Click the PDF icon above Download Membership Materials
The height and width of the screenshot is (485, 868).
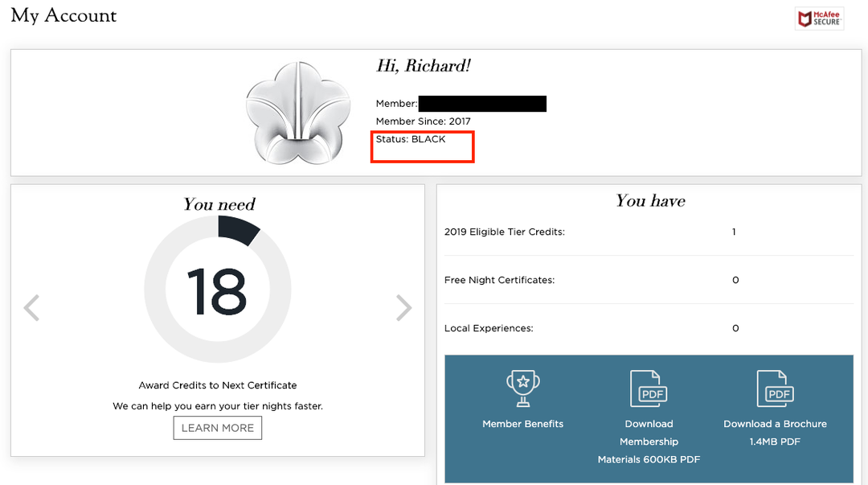point(649,388)
